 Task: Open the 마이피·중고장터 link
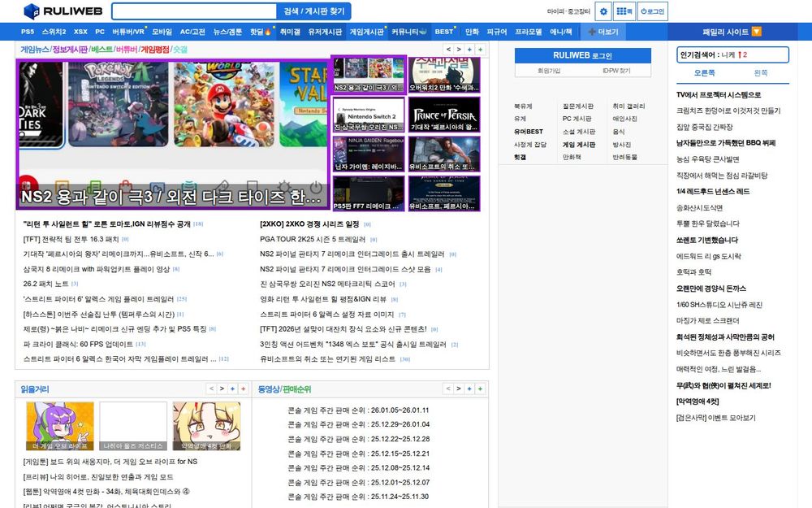[x=568, y=11]
